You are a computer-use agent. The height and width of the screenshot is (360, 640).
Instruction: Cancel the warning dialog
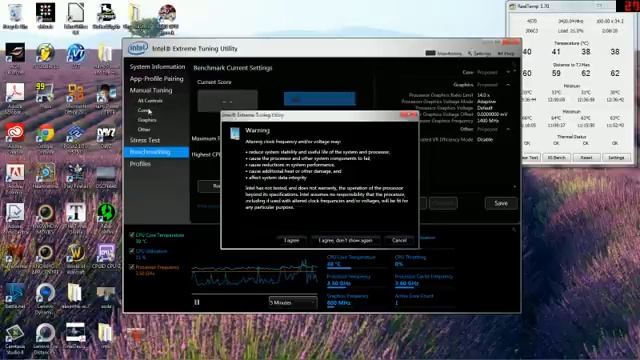[x=399, y=240]
